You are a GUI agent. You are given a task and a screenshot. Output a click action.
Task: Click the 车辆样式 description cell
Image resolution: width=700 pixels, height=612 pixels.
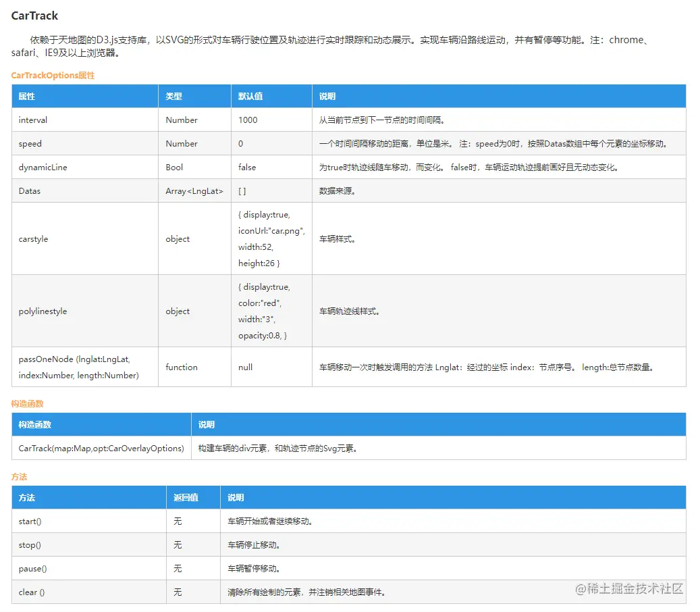click(x=499, y=238)
